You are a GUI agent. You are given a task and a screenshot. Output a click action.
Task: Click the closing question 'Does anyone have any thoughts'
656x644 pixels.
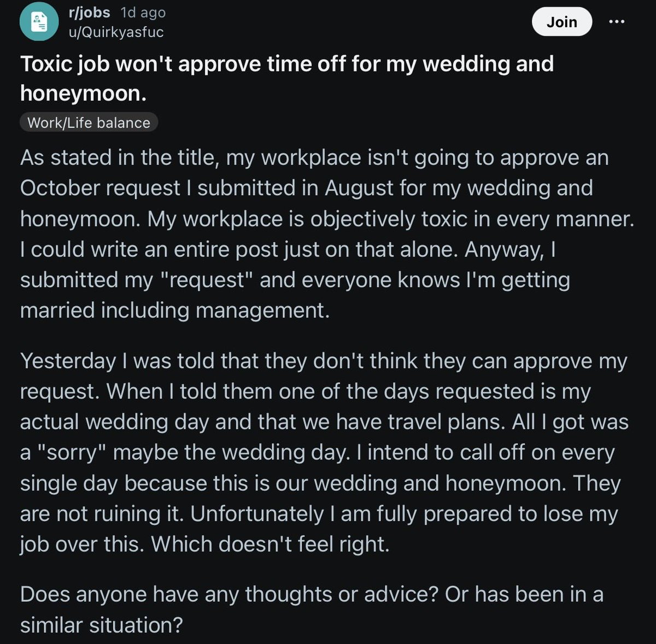tap(312, 610)
